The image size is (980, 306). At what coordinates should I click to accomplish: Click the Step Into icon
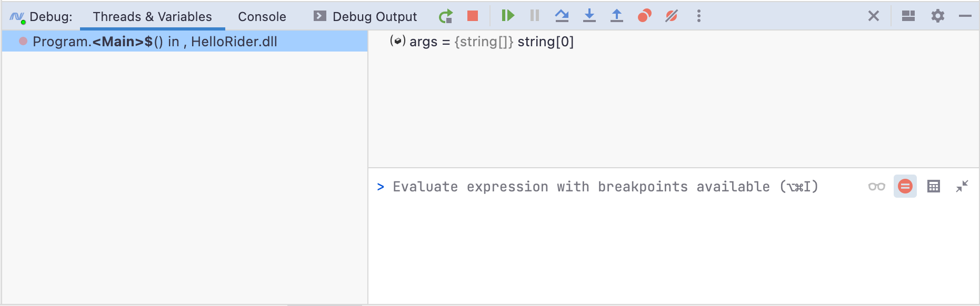[x=589, y=16]
